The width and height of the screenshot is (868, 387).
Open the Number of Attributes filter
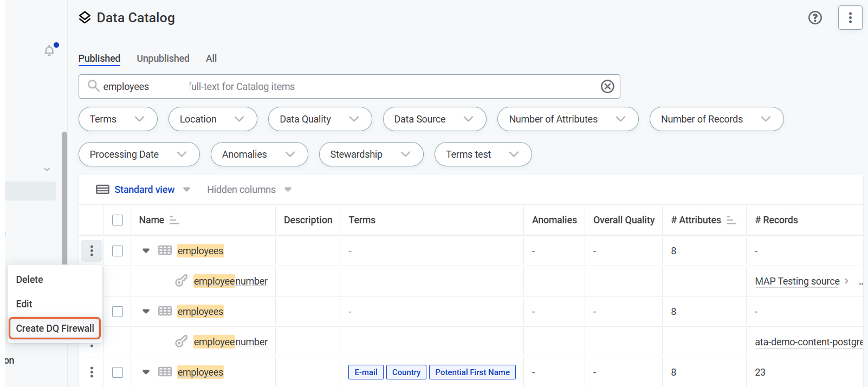tap(568, 119)
